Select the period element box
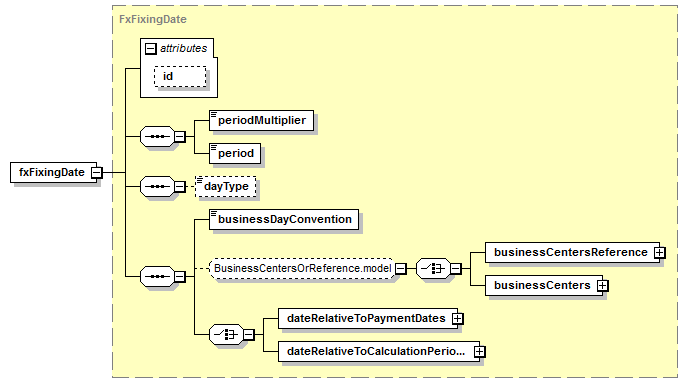The image size is (688, 383). (235, 154)
